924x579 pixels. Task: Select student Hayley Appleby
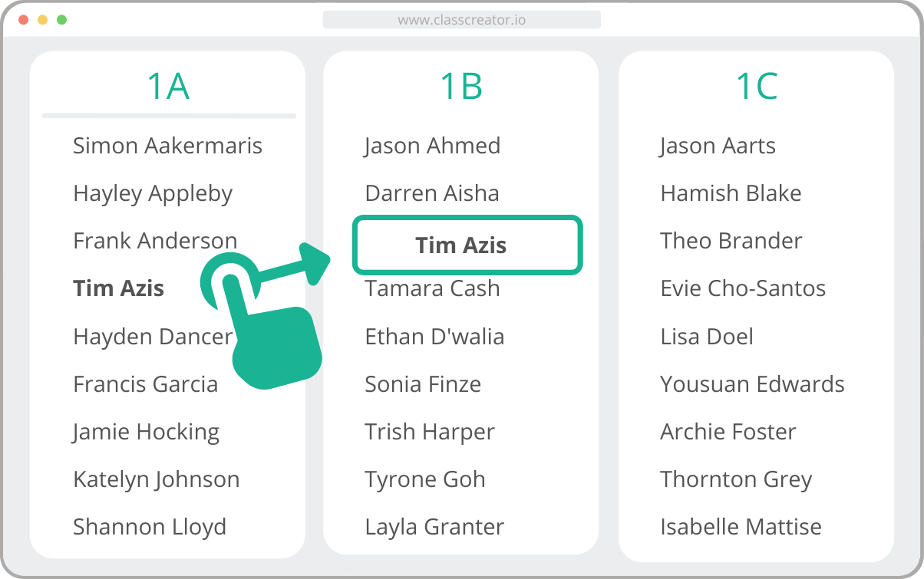(153, 194)
